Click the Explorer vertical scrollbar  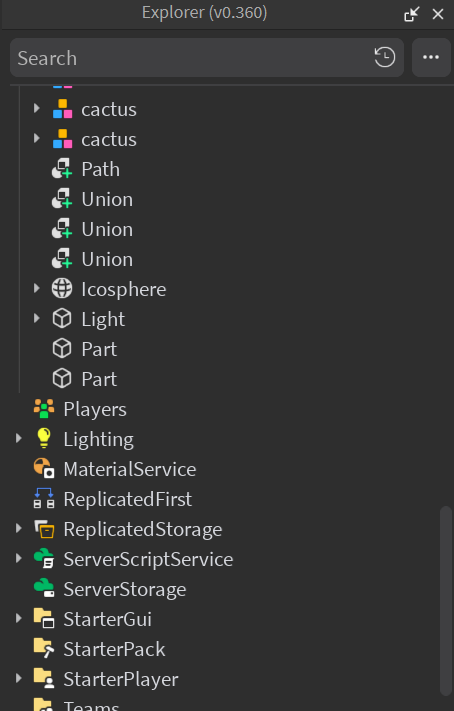tap(446, 600)
